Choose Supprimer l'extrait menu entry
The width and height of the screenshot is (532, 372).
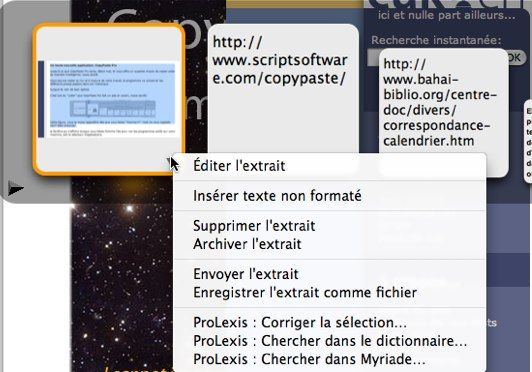tap(329, 226)
